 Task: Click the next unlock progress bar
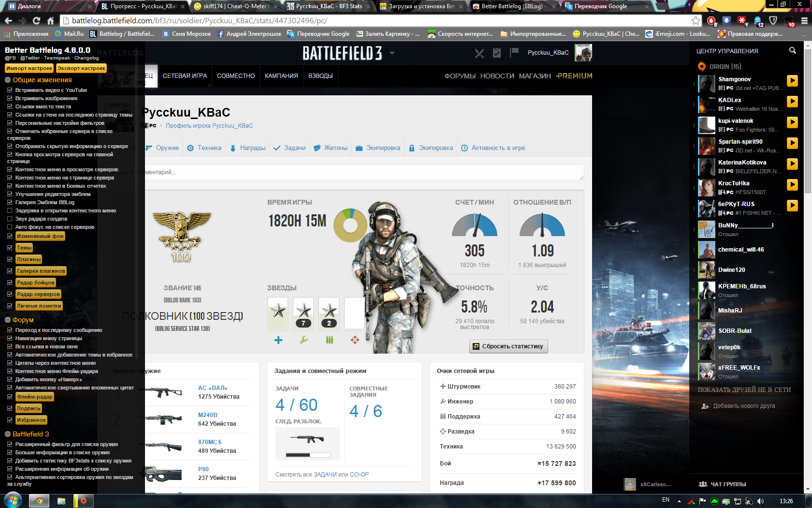click(308, 455)
